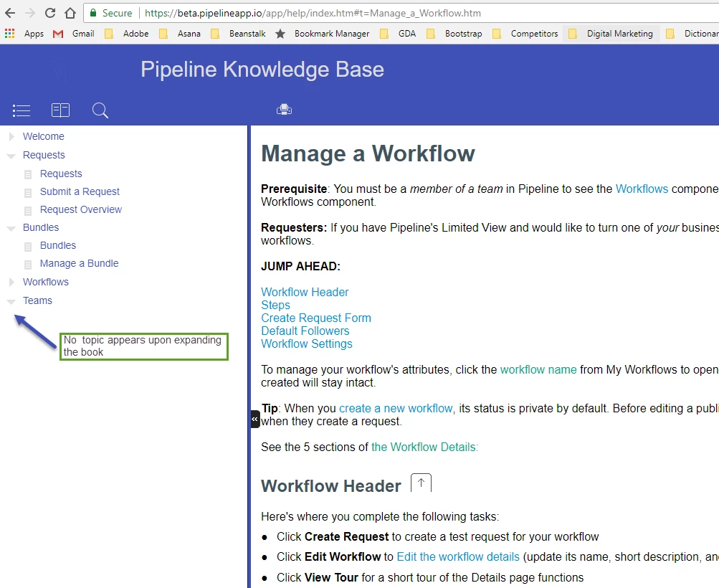Show the table of contents list
Image resolution: width=719 pixels, height=588 pixels.
point(21,110)
